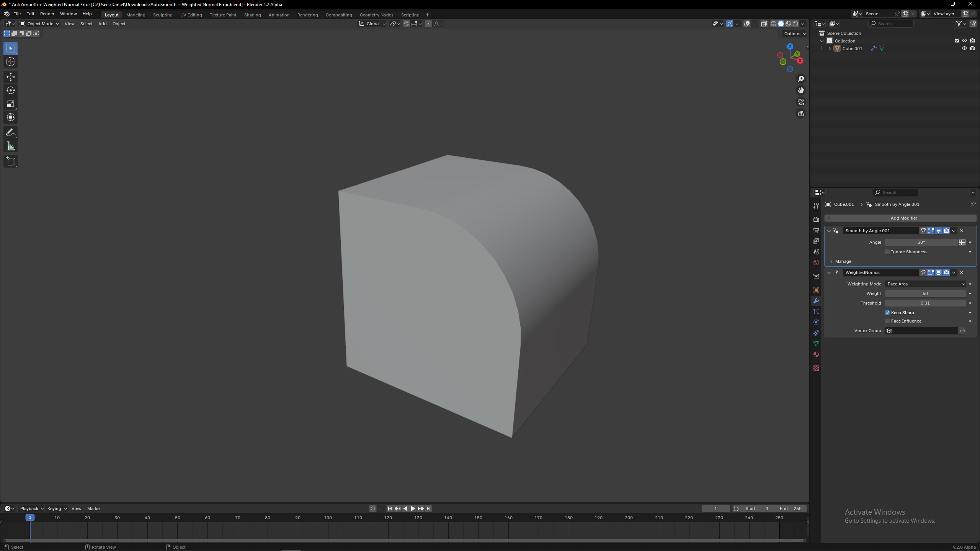Select the Rotate tool

point(10,90)
